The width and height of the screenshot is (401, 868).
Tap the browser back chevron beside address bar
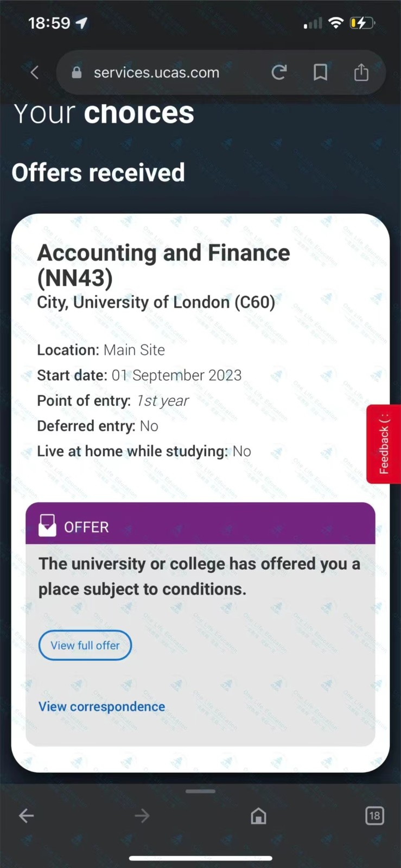point(35,72)
